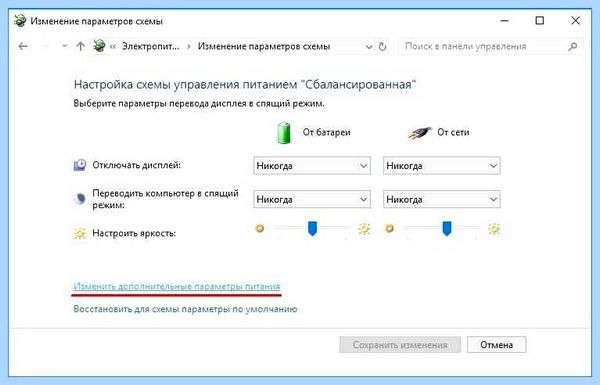
Task: Open the Электропит... breadcrumb
Action: [x=150, y=47]
